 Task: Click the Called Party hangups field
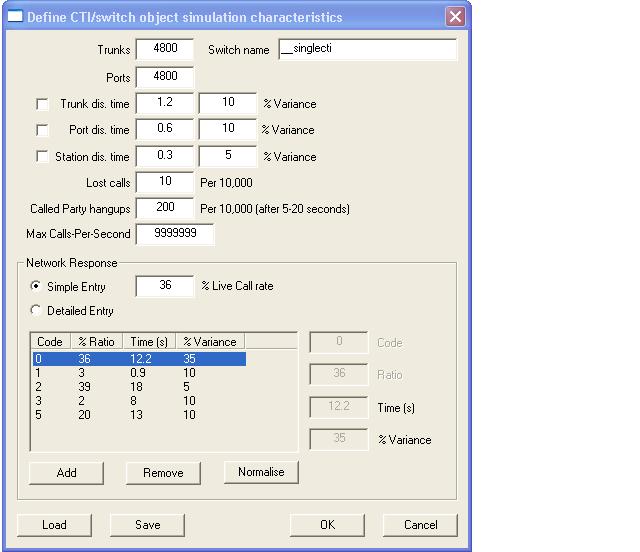(165, 208)
